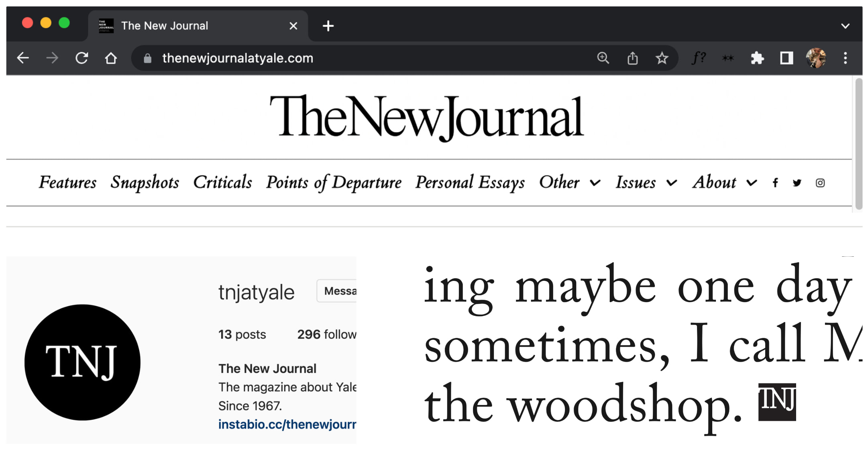Click the zoom magnifier icon in address bar
Viewport: 868px width, 454px height.
pos(603,58)
